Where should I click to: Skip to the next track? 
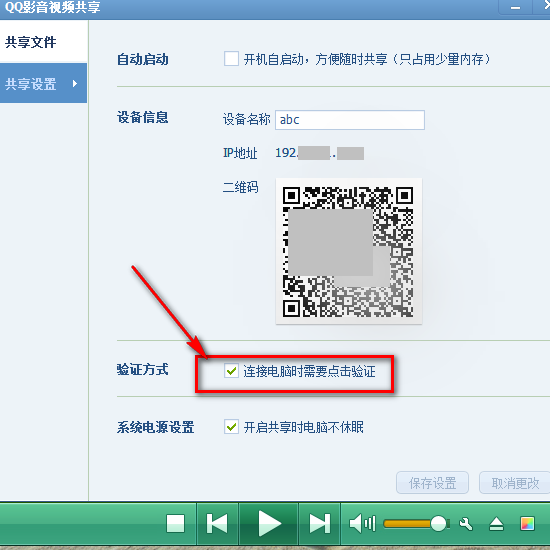tap(320, 524)
